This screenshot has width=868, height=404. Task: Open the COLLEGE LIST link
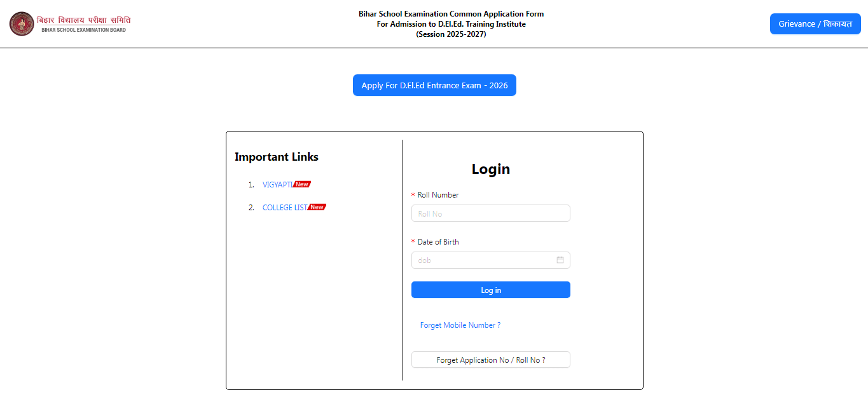point(284,208)
